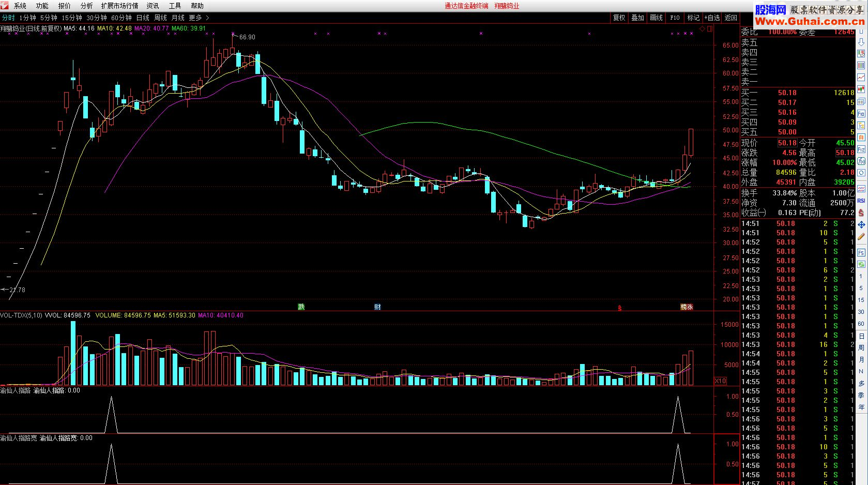The width and height of the screenshot is (868, 485).
Task: Open the 扩展市场行情 menu
Action: tap(120, 6)
